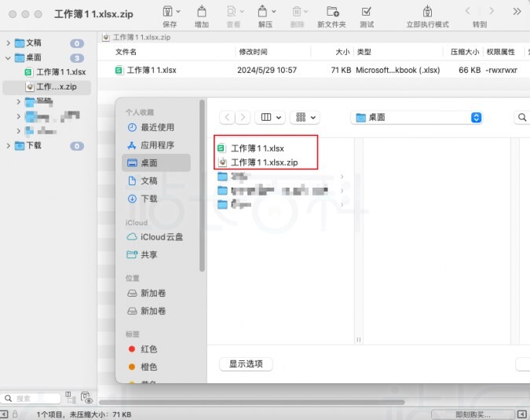Select 工作簿1 1.xlsx.zip in the dialog file list
Image resolution: width=530 pixels, height=420 pixels.
[x=265, y=163]
